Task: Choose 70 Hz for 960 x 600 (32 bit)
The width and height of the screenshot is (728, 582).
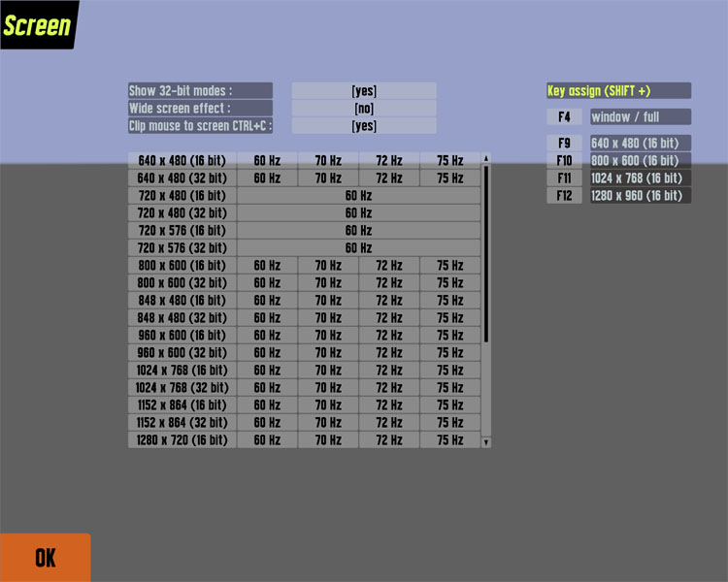Action: [328, 353]
